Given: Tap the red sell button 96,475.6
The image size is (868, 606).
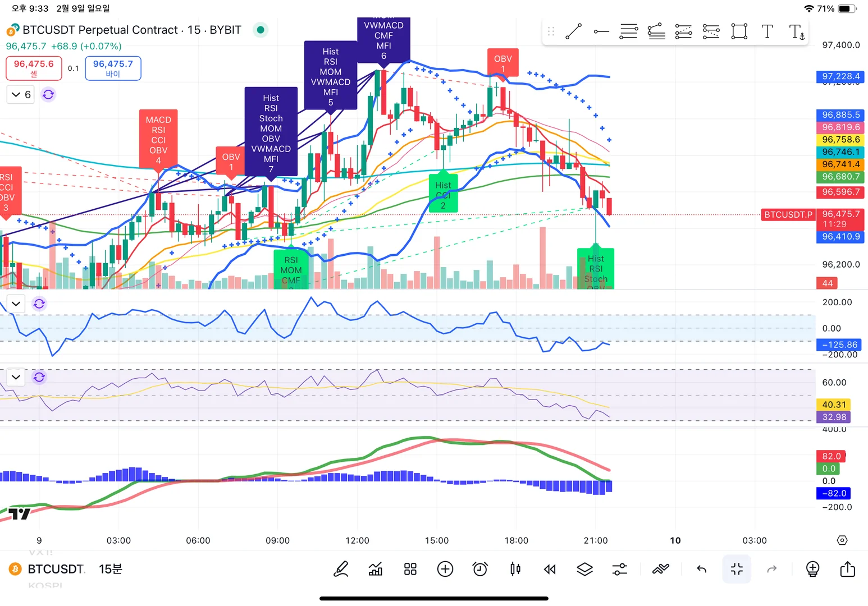Looking at the screenshot, I should [x=34, y=68].
